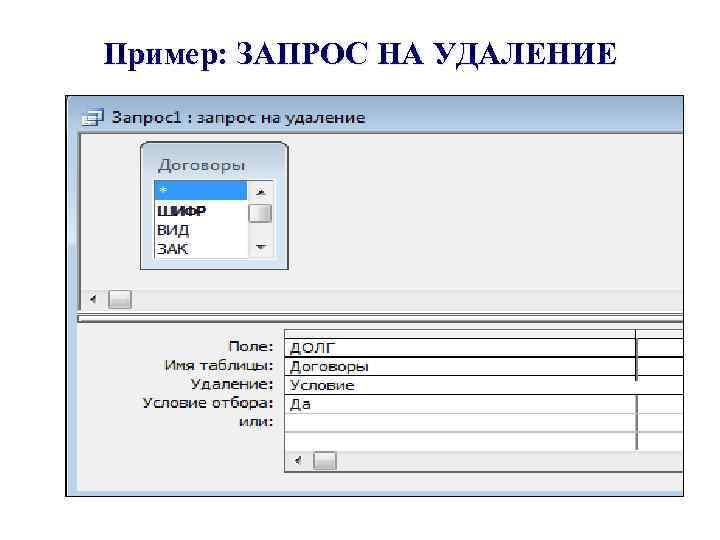Click the Удаление cell containing Условие
The height and width of the screenshot is (540, 720).
pos(460,385)
